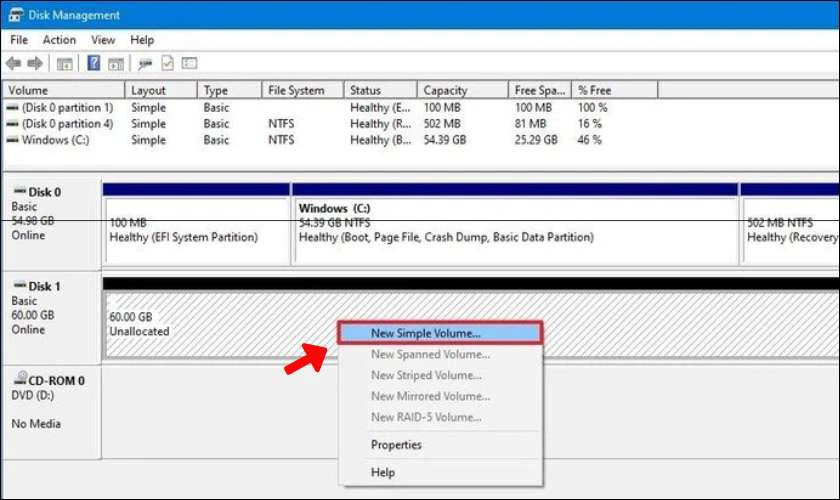
Task: Select the Windows (C:) partition block on Disk 0
Action: click(x=515, y=224)
